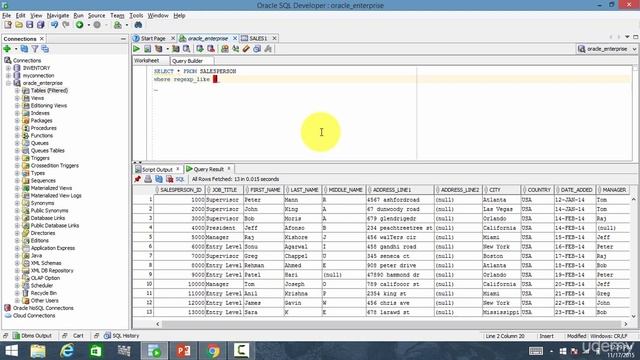Select Cloud Connections in tree
Viewport: 640px width, 360px height.
pos(34,316)
